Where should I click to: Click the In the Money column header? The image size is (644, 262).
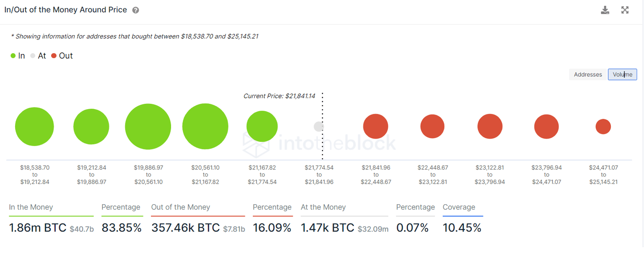(31, 207)
